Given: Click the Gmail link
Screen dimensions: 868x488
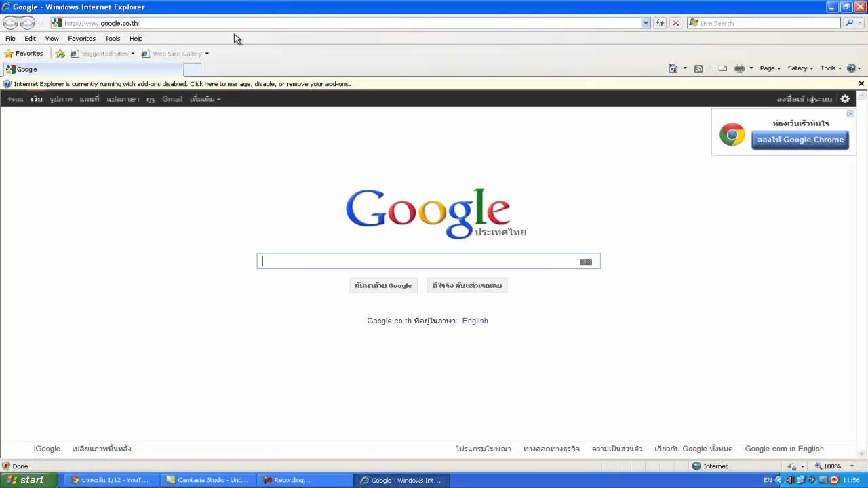Looking at the screenshot, I should point(172,99).
